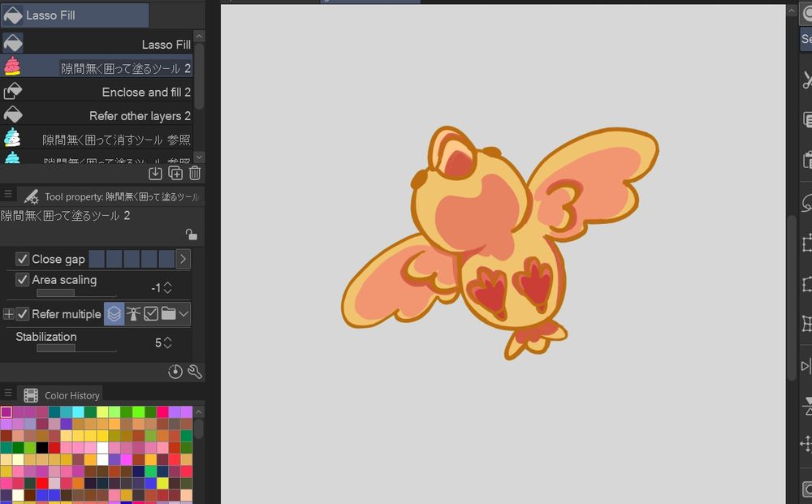Open Sub Tool Detail with wrench icon
This screenshot has width=812, height=504.
pos(195,372)
